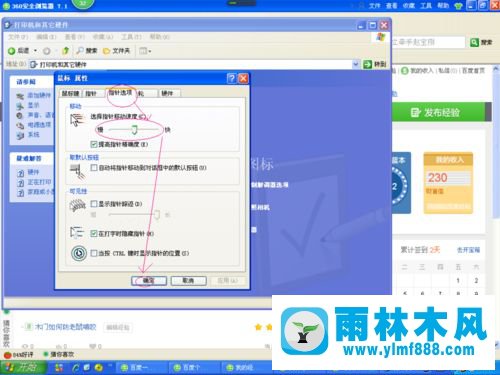Click 取消 button in mouse dialog

(188, 281)
